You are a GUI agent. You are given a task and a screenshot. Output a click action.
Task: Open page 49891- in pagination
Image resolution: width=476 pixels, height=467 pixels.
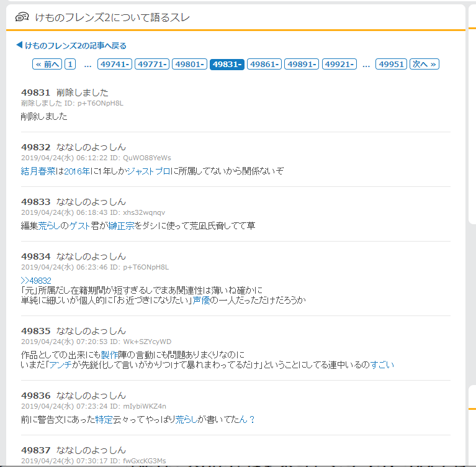(302, 64)
